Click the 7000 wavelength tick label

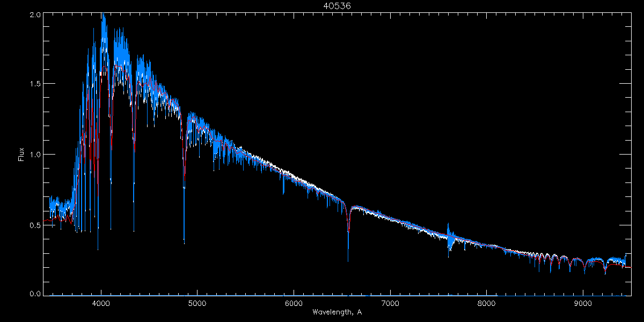(390, 303)
